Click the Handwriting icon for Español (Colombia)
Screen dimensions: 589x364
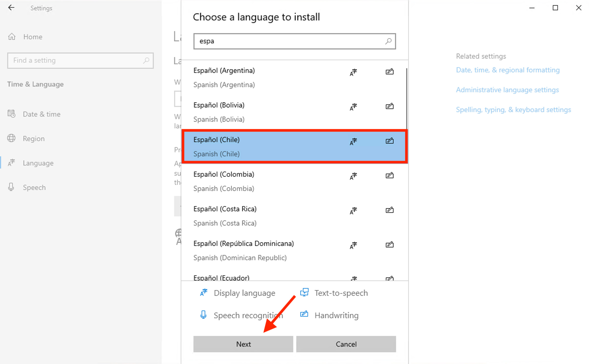click(390, 175)
